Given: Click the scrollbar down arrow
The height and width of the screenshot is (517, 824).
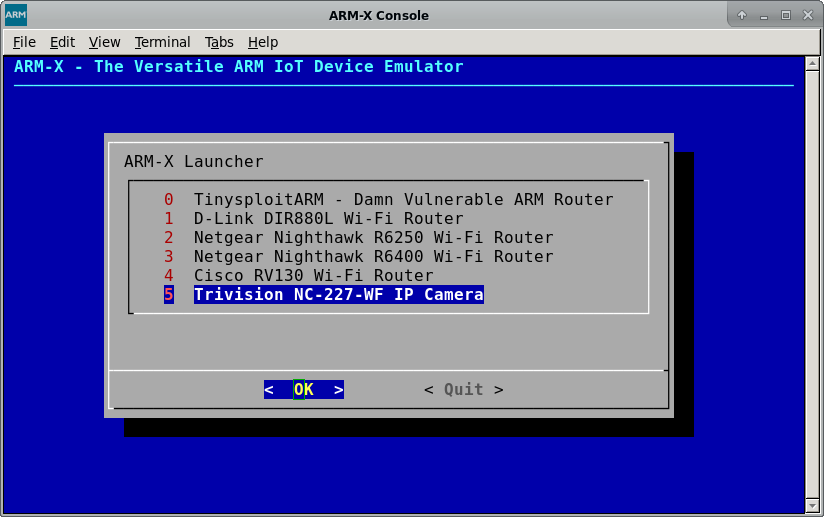Looking at the screenshot, I should 812,506.
